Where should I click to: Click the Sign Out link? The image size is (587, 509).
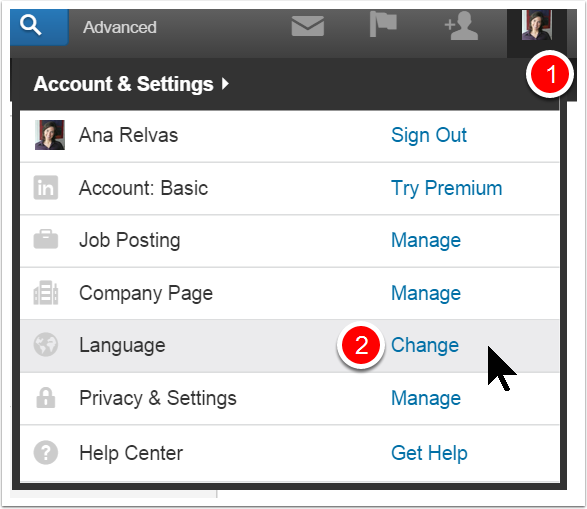tap(429, 135)
